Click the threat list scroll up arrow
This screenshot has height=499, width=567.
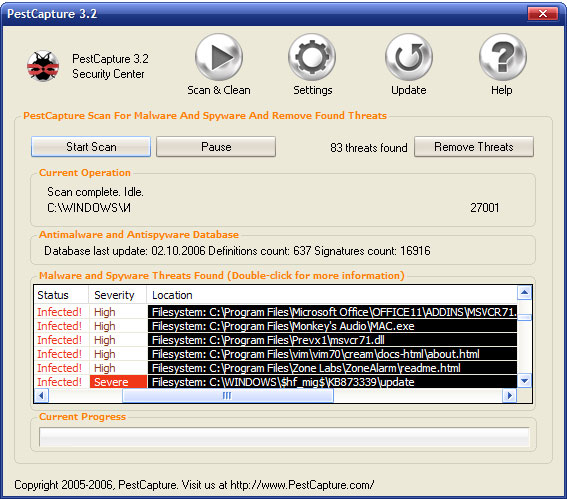pyautogui.click(x=524, y=293)
